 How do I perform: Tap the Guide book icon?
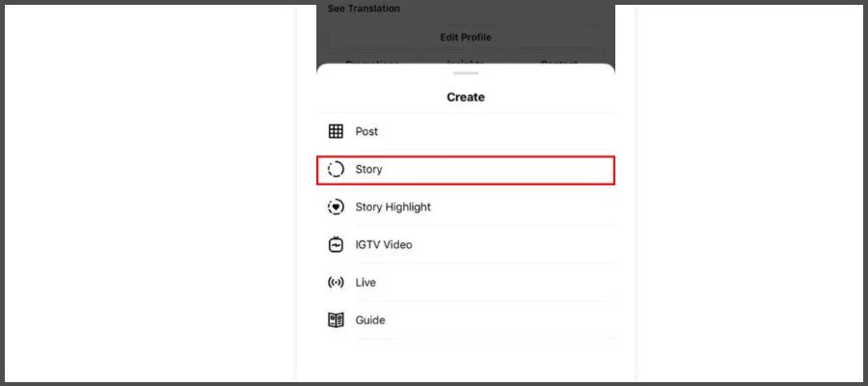[x=336, y=320]
